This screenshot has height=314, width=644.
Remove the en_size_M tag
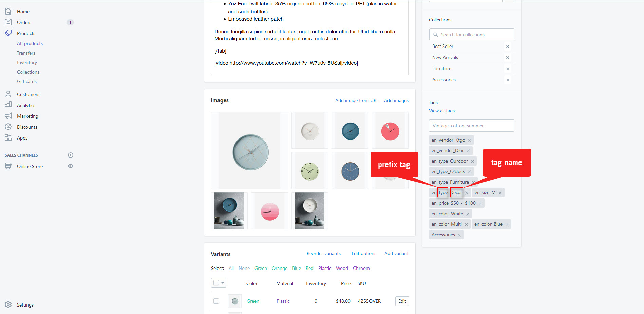coord(500,193)
